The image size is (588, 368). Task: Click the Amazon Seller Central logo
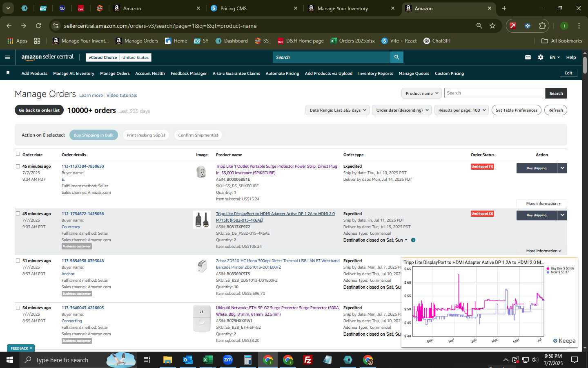[x=47, y=57]
